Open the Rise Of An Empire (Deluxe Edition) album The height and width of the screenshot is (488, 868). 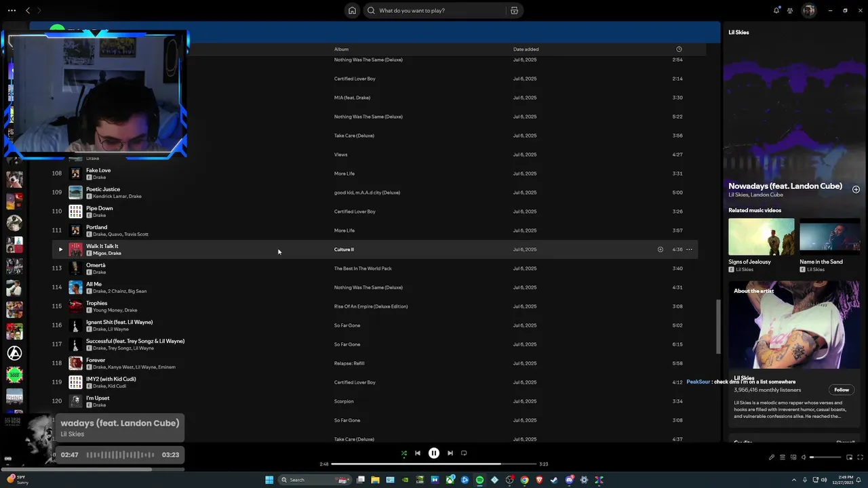[x=371, y=306]
